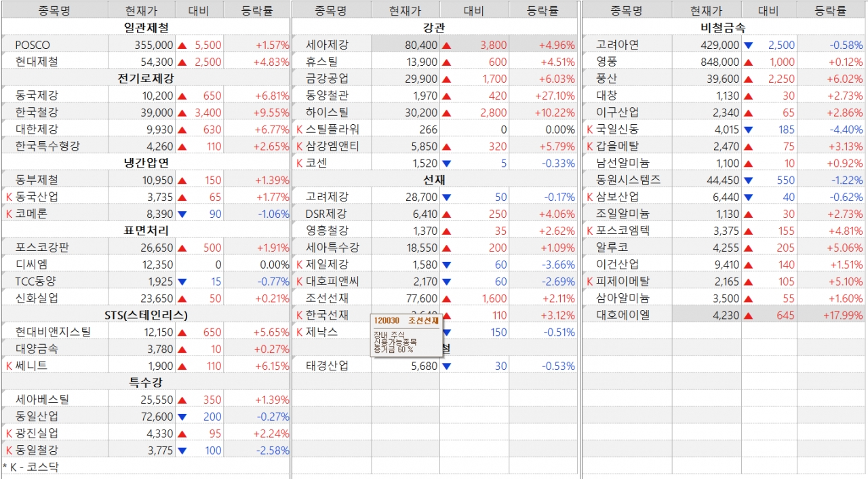868x479 pixels.
Task: Click the blue down arrow in 코메론 row
Action: (x=182, y=214)
